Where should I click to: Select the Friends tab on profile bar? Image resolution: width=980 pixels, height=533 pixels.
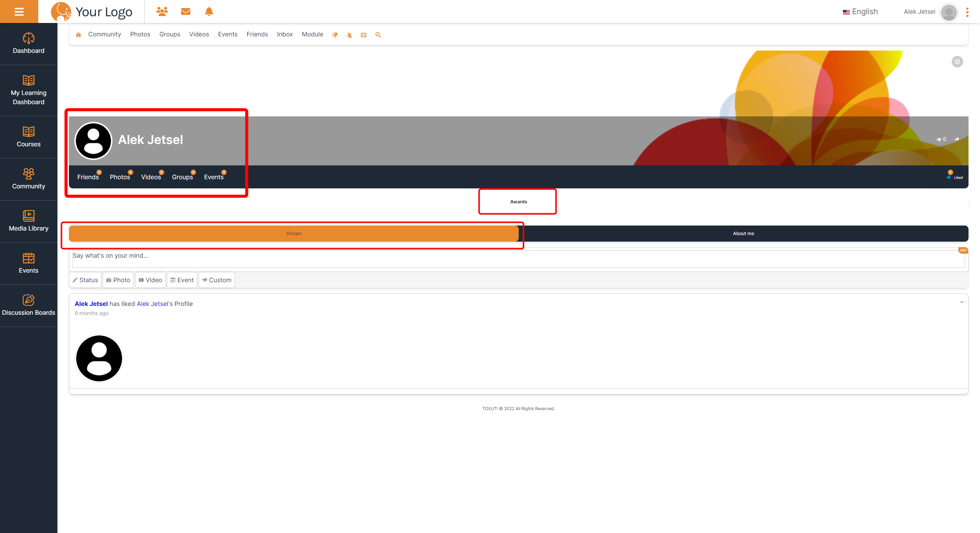tap(88, 177)
